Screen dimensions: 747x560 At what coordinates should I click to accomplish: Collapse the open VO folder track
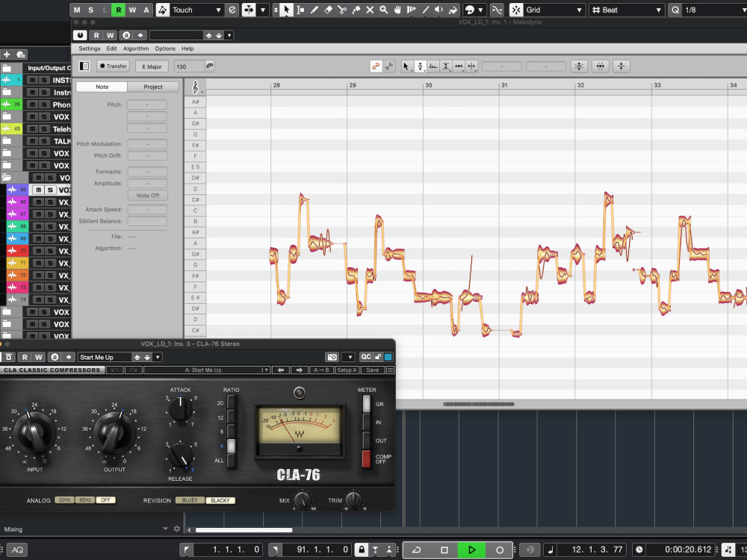pyautogui.click(x=7, y=178)
